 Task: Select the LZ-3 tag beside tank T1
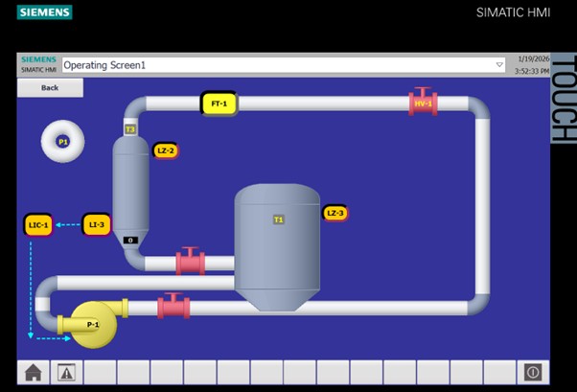coord(335,213)
